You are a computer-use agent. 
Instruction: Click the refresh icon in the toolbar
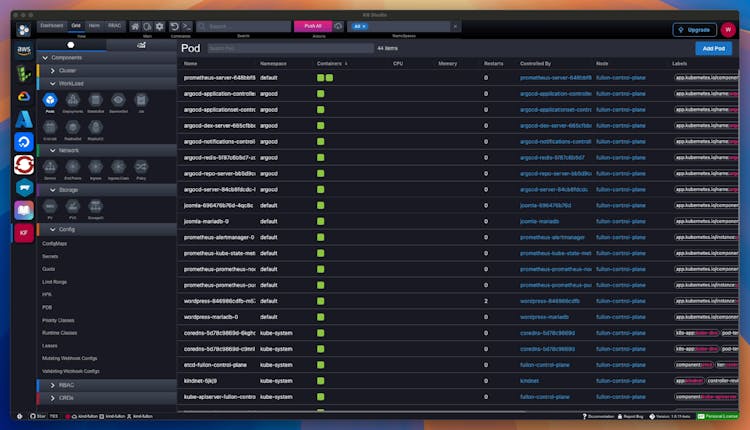(x=175, y=26)
